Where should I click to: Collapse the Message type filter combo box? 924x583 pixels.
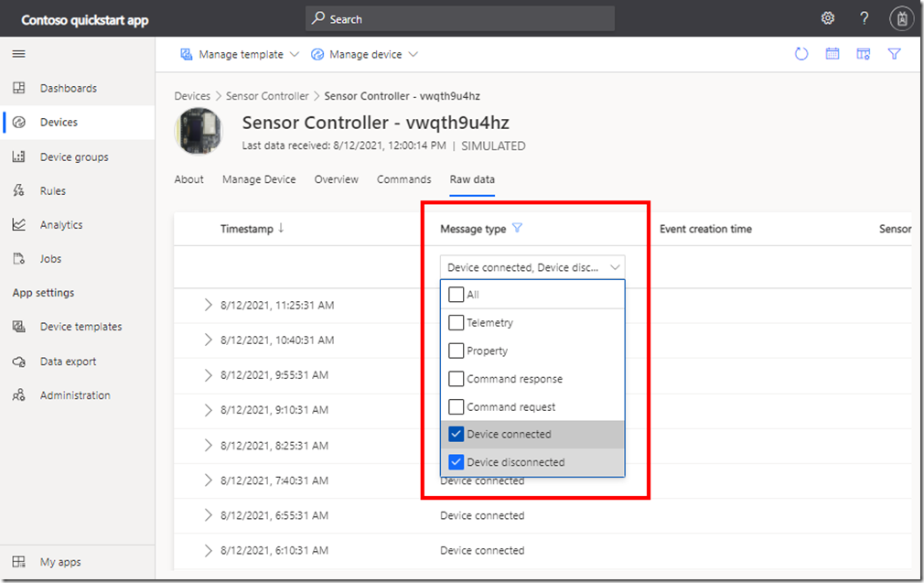532,267
